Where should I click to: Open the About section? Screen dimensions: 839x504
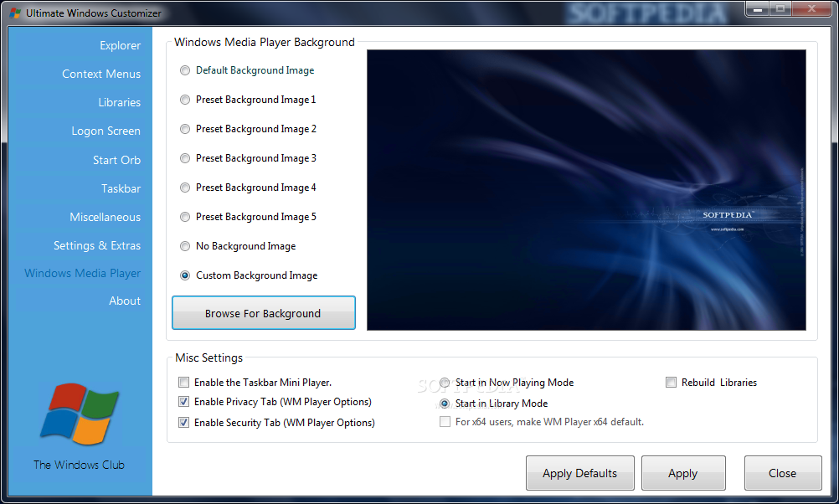point(125,301)
